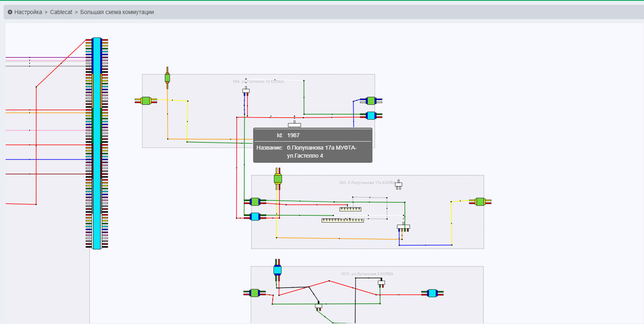This screenshot has width=644, height=324.
Task: Select the 694. ул.Гастелло 12 КОЛБА label
Action: pyautogui.click(x=258, y=82)
